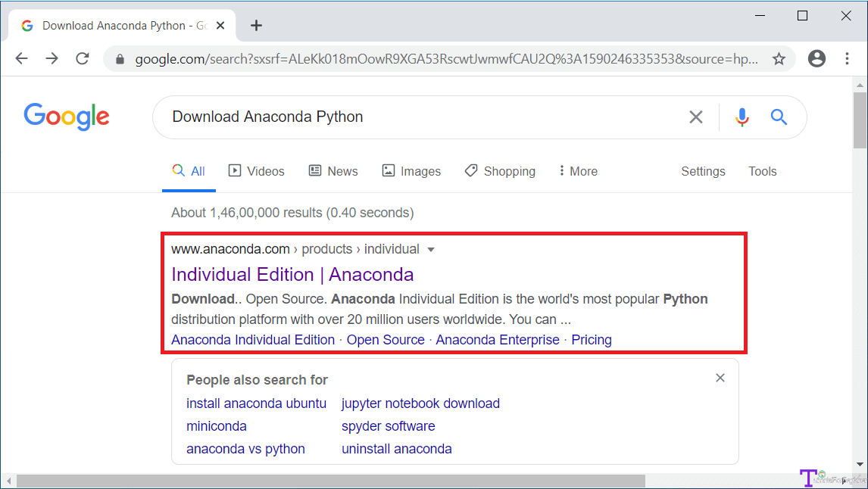The width and height of the screenshot is (868, 489).
Task: Open the Pricing sitelink
Action: pos(592,340)
